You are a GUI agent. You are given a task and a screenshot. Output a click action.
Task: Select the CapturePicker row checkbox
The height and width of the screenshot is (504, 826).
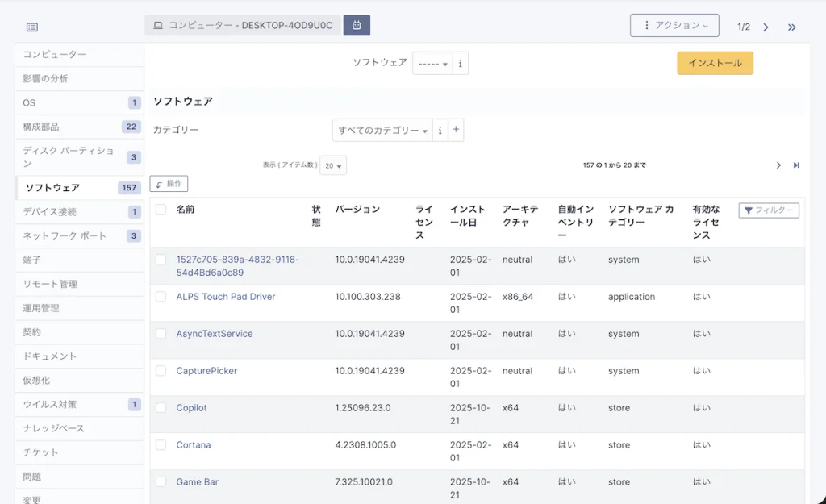161,371
